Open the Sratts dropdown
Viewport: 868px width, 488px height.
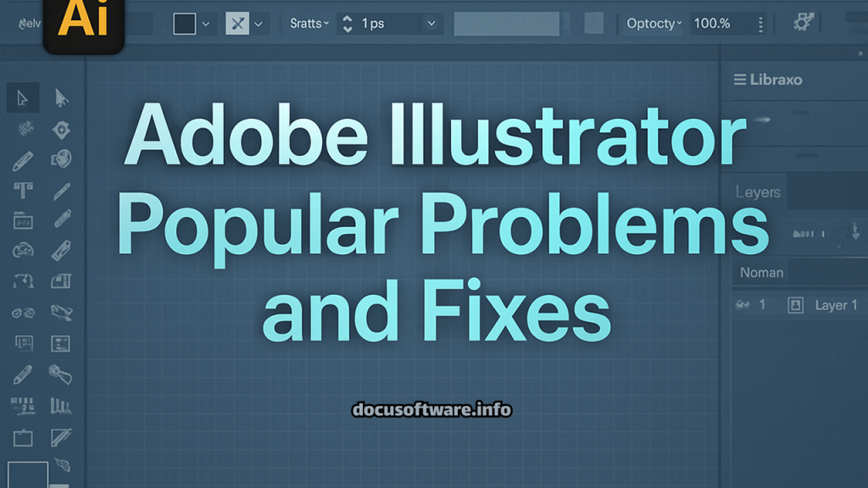pyautogui.click(x=307, y=23)
